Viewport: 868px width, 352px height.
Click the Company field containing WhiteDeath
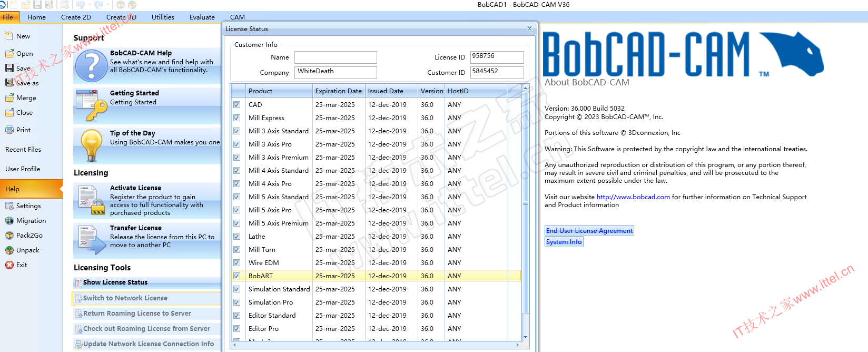coord(336,72)
